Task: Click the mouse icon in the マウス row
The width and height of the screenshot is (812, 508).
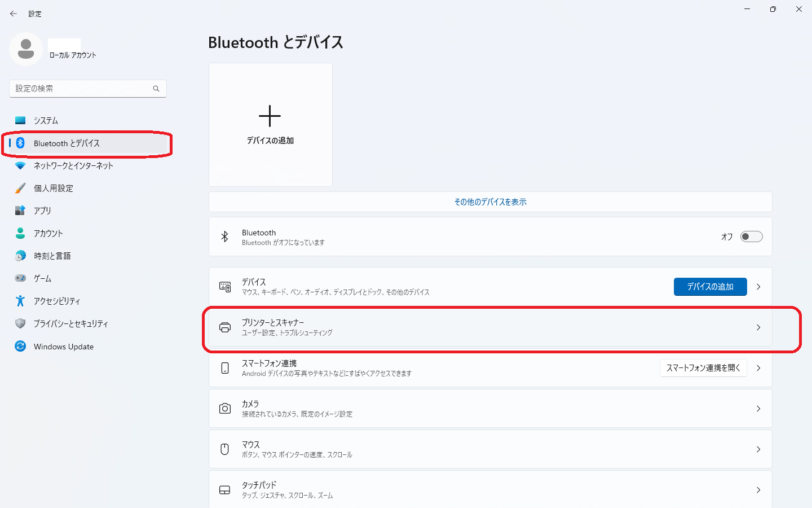Action: pos(225,449)
